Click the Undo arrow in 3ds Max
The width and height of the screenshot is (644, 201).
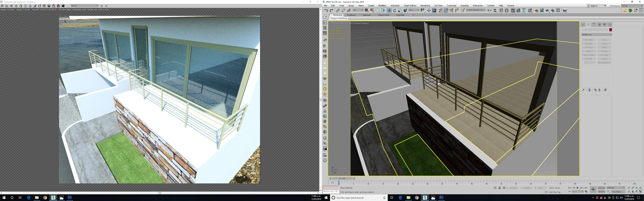point(326,11)
